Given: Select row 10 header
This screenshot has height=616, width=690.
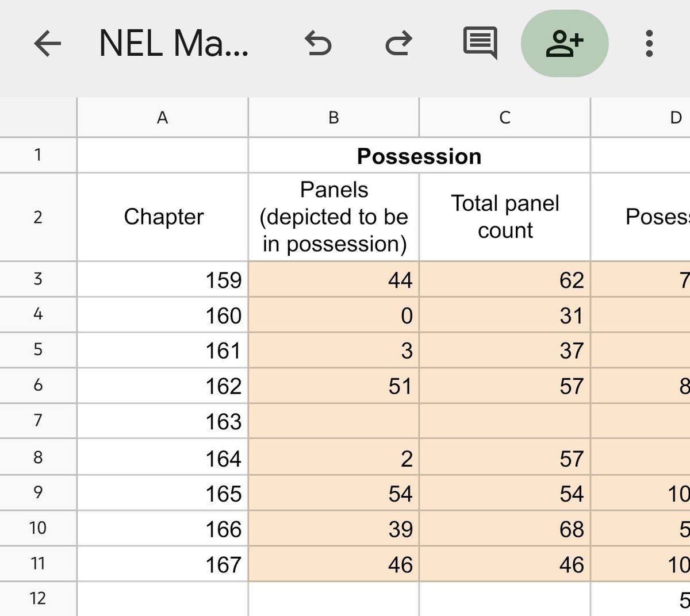Looking at the screenshot, I should coord(38,528).
